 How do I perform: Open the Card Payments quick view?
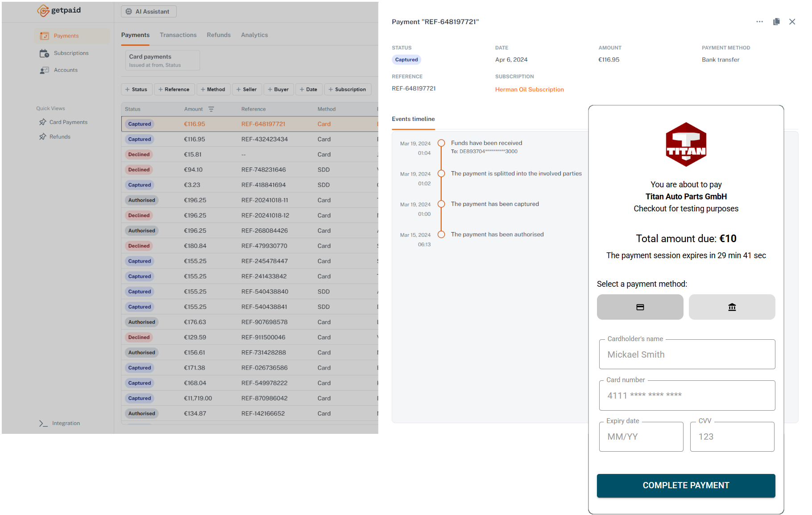click(68, 122)
